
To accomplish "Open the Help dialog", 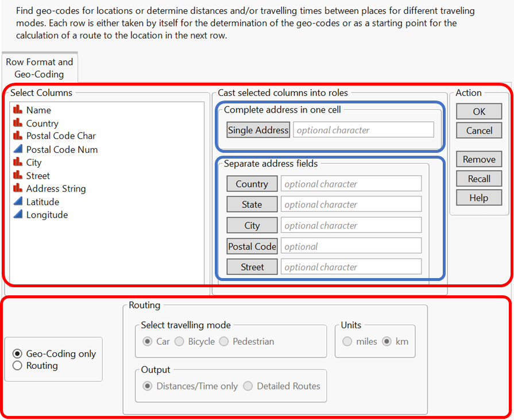I will (x=478, y=198).
